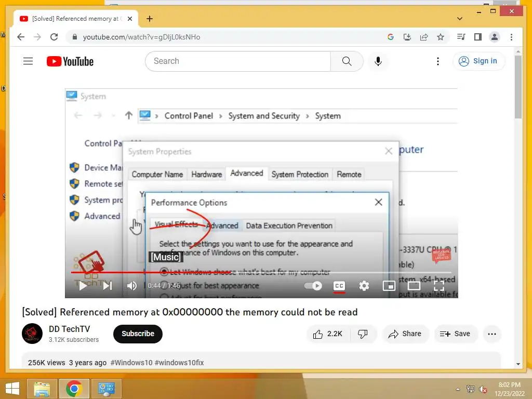Open the Windows Start button

[12, 388]
